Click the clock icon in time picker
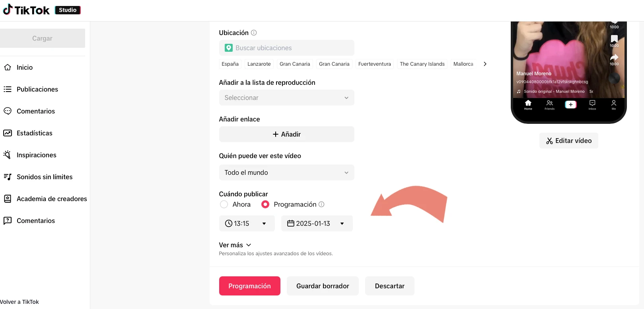This screenshot has height=309, width=644. click(229, 223)
